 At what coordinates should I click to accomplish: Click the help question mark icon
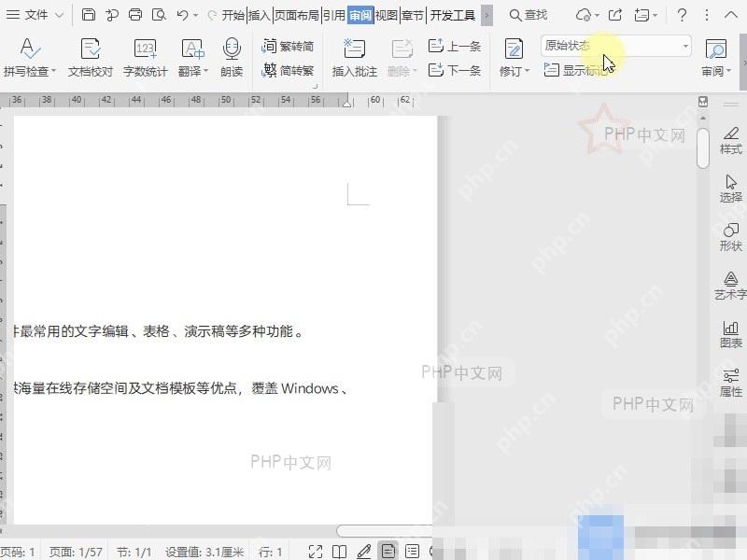tap(682, 15)
